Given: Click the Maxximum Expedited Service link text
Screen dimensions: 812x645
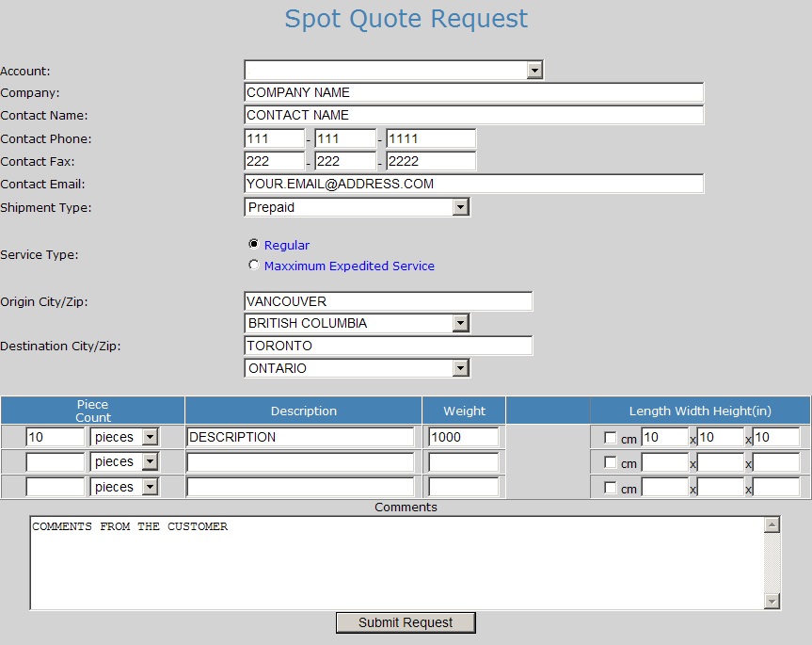Looking at the screenshot, I should (349, 266).
